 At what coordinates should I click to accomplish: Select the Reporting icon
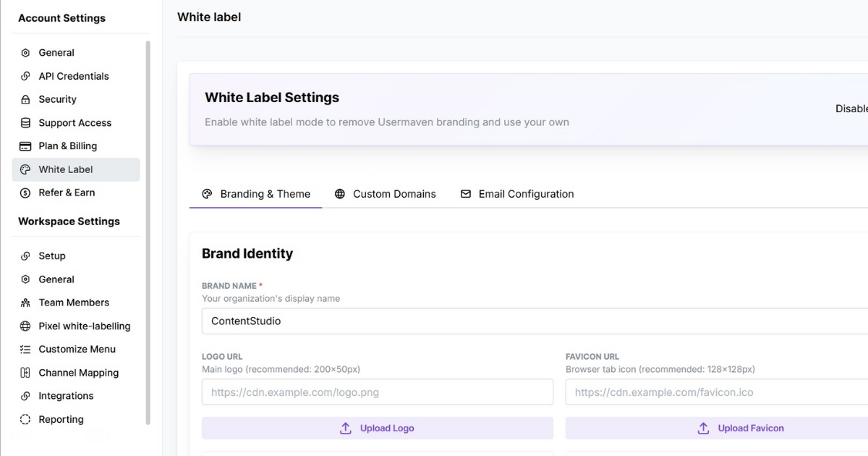coord(25,419)
